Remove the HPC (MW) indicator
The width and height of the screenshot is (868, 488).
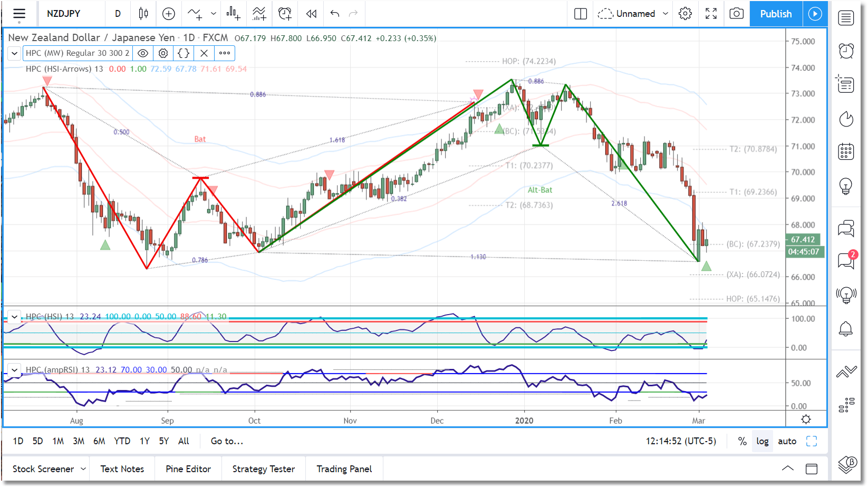[204, 53]
